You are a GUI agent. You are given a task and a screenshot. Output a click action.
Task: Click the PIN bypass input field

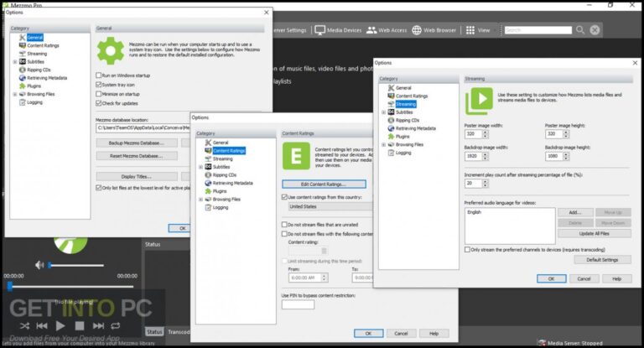pyautogui.click(x=298, y=304)
